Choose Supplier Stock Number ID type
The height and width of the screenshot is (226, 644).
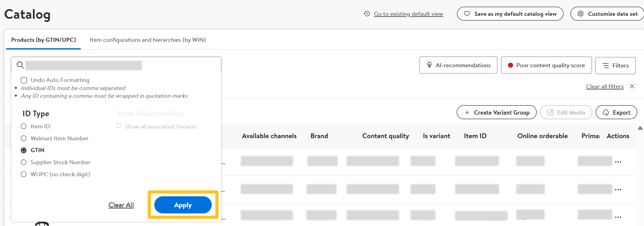pos(24,162)
